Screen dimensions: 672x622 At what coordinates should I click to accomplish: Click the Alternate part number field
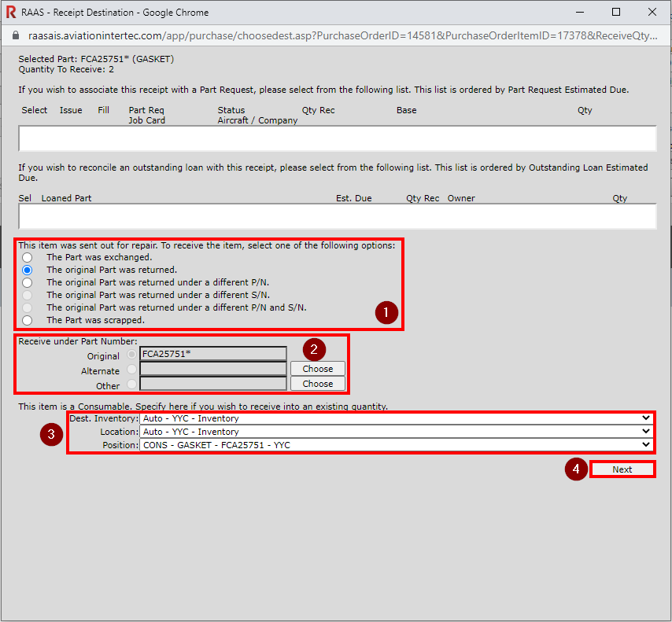[x=212, y=369]
